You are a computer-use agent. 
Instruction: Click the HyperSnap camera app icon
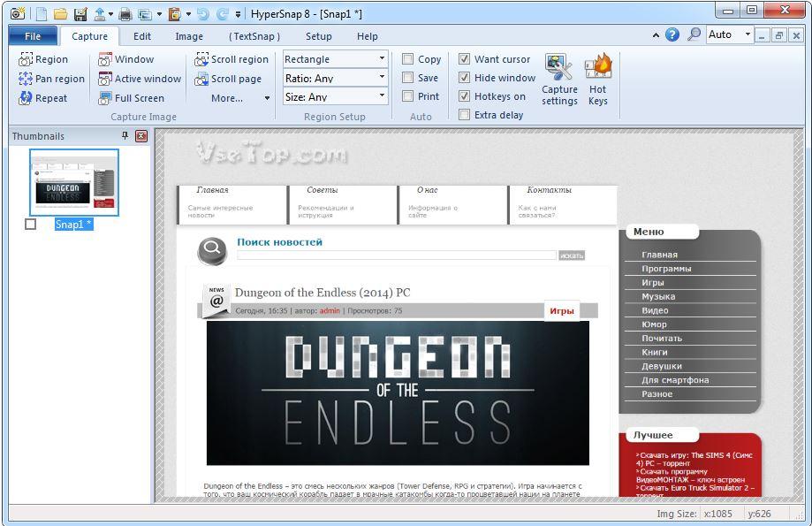point(17,13)
